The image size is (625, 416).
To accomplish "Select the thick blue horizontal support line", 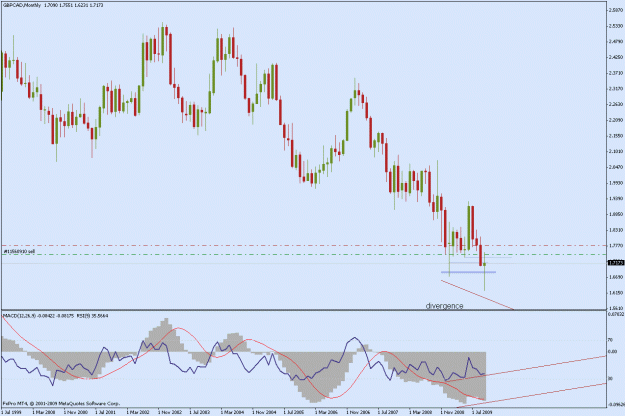I will (468, 272).
